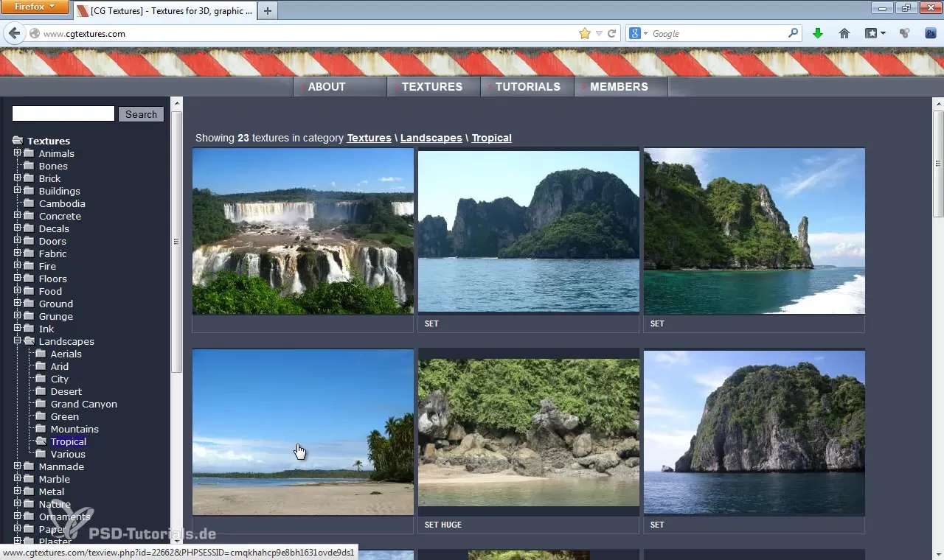Open the Grunge category
The height and width of the screenshot is (560, 944).
[x=55, y=316]
